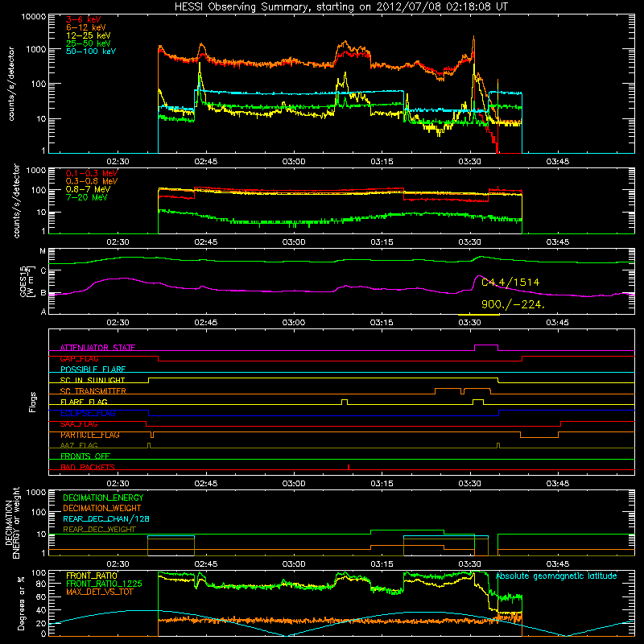Click the 10000 tick label on top panel
644x644 pixels.
coord(34,16)
